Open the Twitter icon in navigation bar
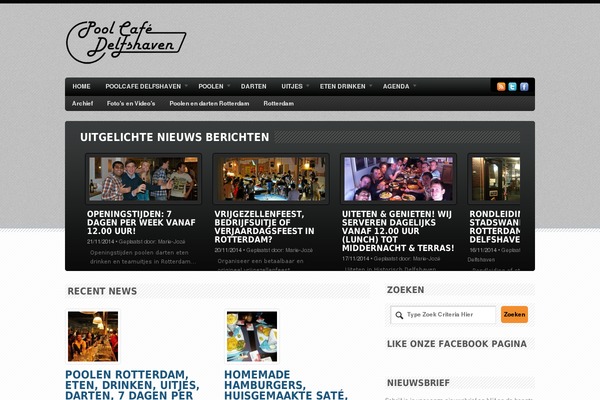 512,87
